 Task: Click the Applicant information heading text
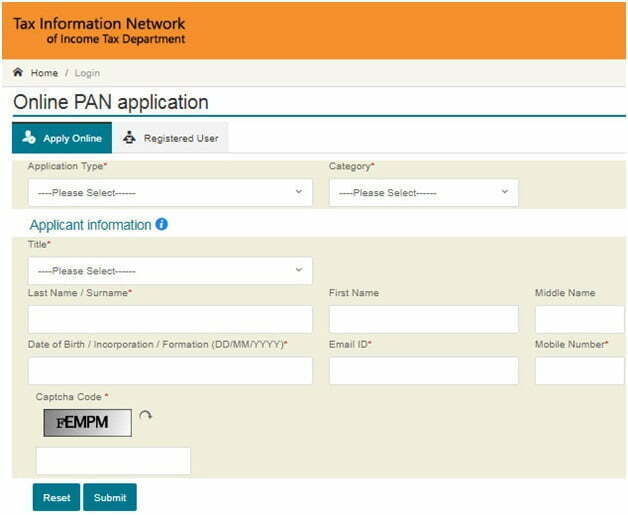91,225
